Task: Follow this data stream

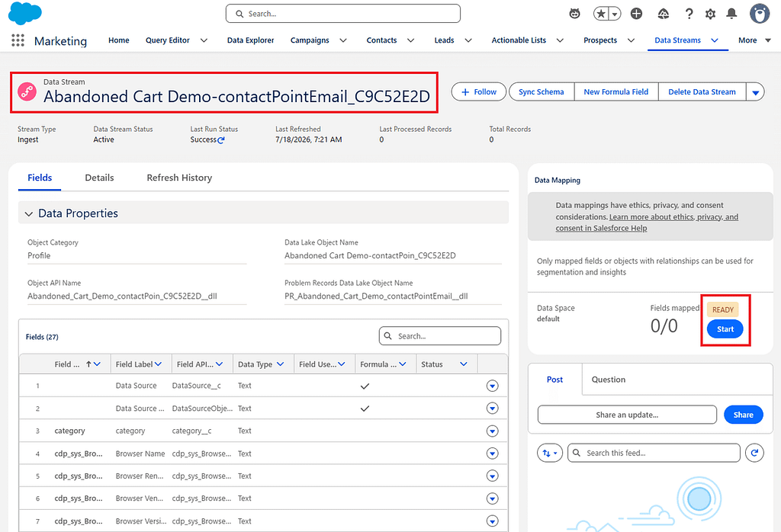Action: [479, 92]
